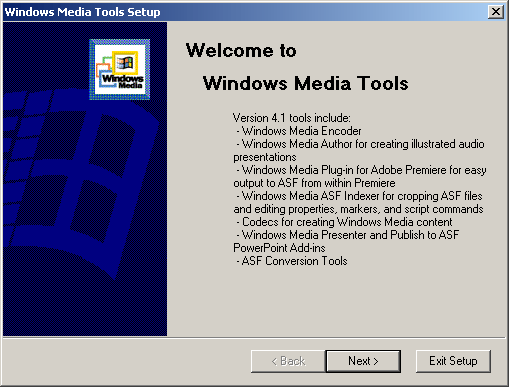Click the "Windows Media ASF Indexer" line

point(359,196)
